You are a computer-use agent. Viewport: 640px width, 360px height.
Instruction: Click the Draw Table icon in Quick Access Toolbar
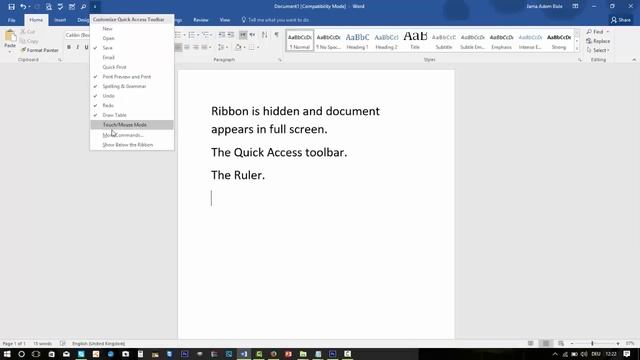click(72, 7)
